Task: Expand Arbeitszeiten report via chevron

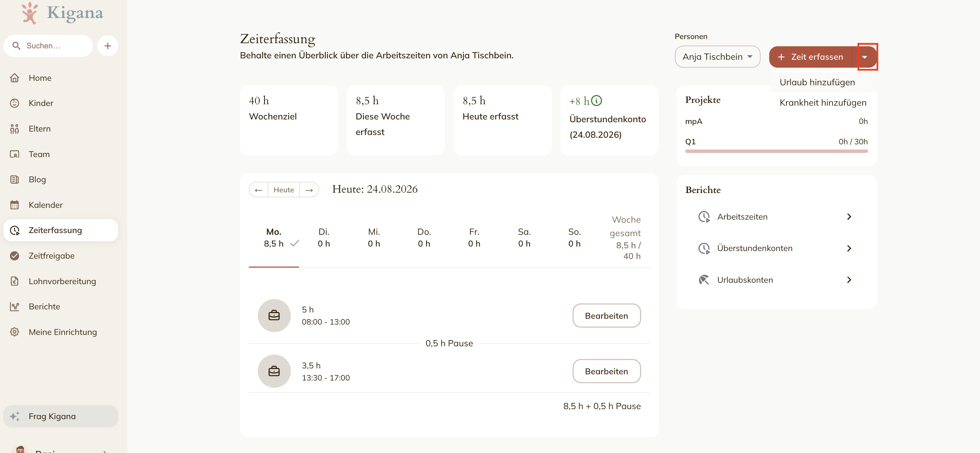Action: 849,216
